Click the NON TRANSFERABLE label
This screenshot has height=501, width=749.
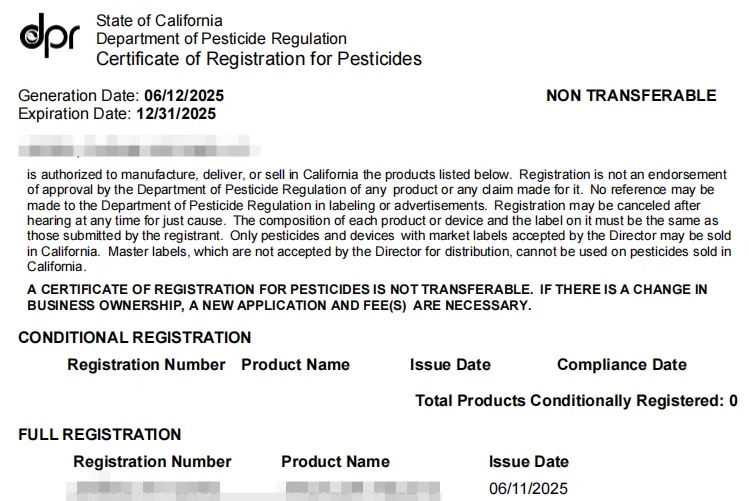[x=631, y=96]
